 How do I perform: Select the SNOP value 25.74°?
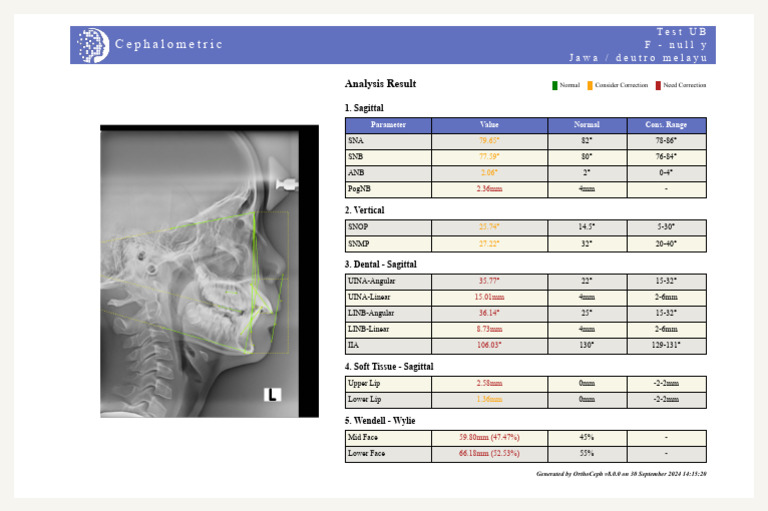489,227
